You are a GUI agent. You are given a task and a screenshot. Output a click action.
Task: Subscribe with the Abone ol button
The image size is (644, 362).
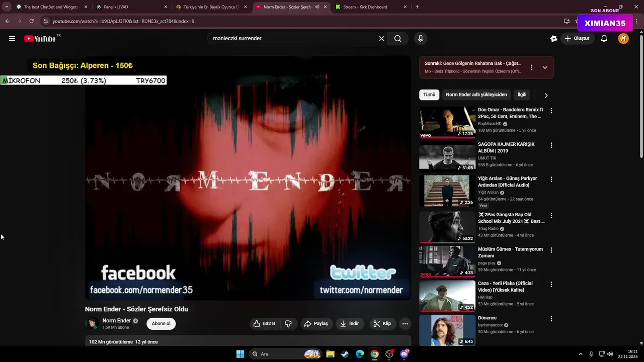pos(161,324)
